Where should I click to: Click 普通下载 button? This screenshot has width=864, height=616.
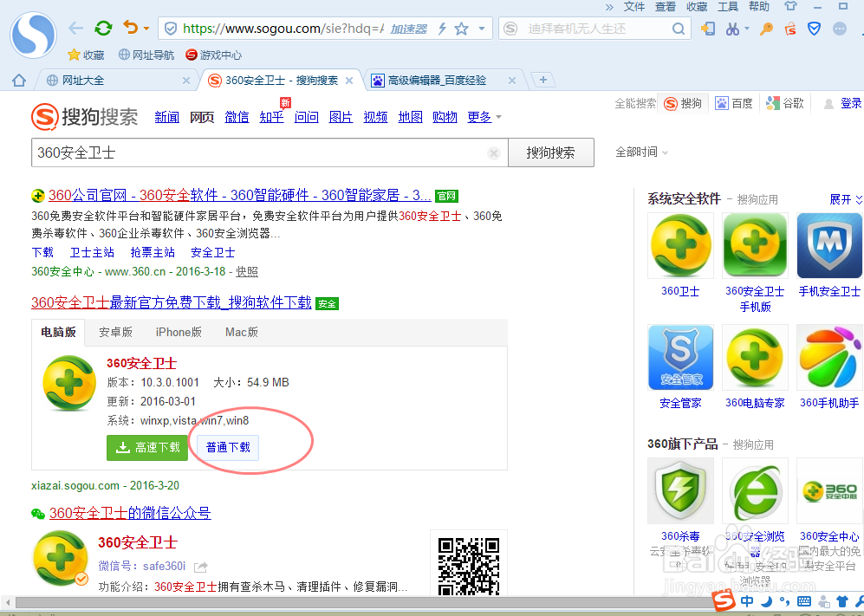pyautogui.click(x=228, y=447)
